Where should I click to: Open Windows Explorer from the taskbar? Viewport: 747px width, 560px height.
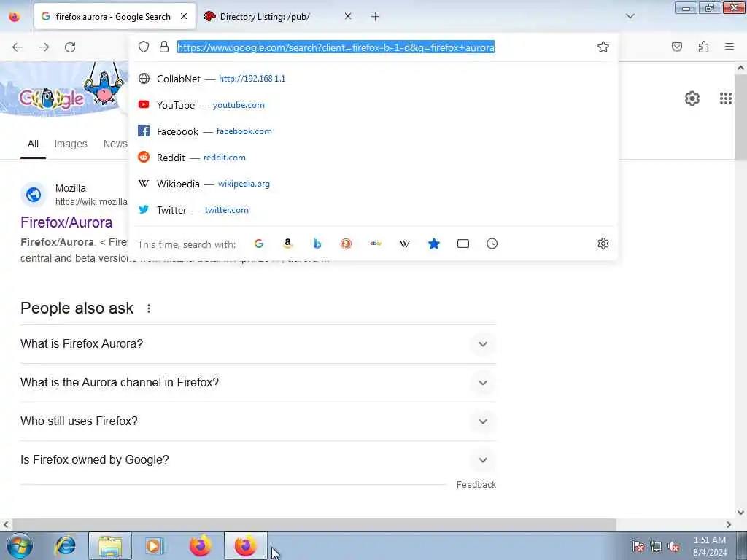tap(110, 545)
